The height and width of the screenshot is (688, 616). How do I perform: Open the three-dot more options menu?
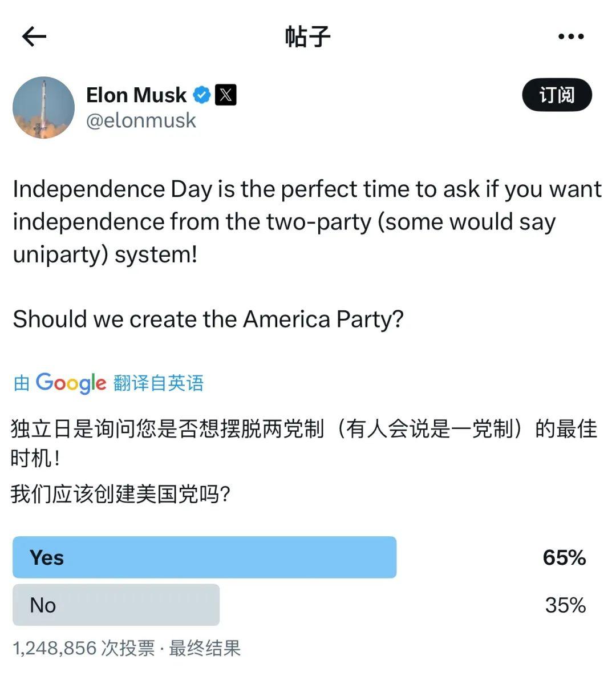570,37
